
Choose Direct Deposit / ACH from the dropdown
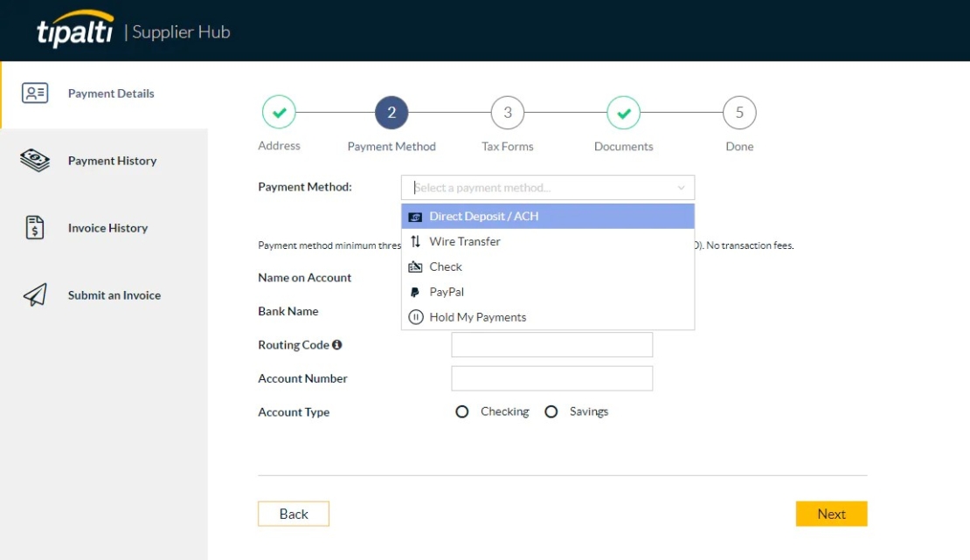coord(483,216)
